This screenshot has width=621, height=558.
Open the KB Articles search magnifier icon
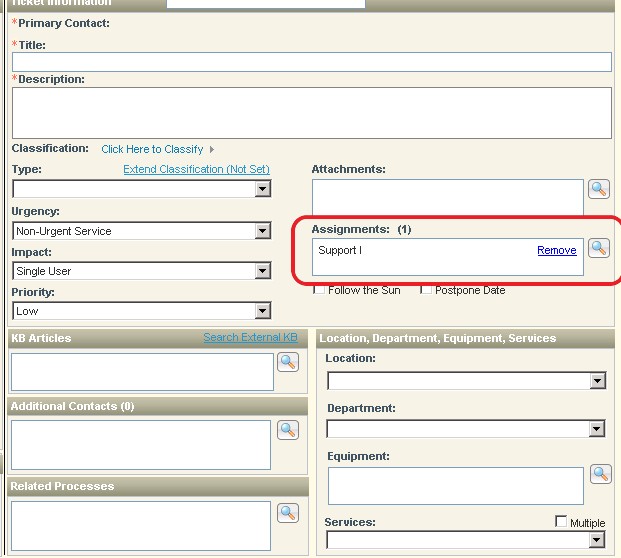(x=288, y=362)
